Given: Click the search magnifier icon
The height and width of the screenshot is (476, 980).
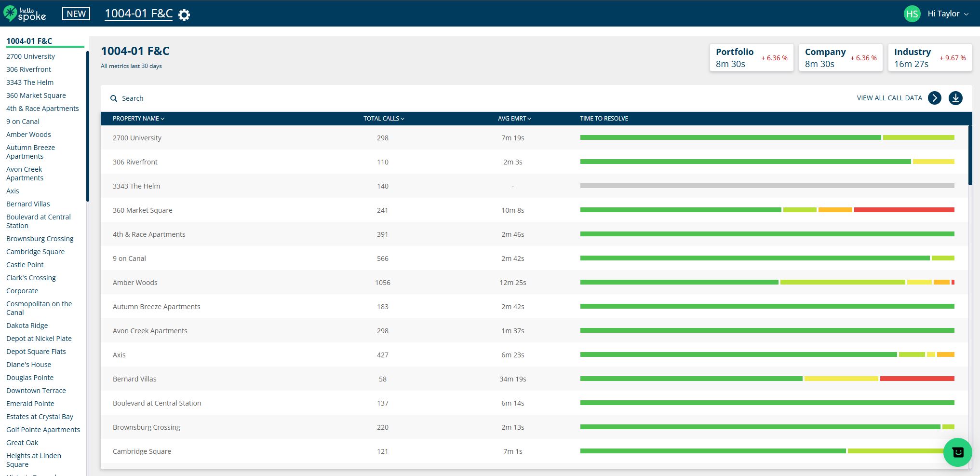Looking at the screenshot, I should point(114,98).
